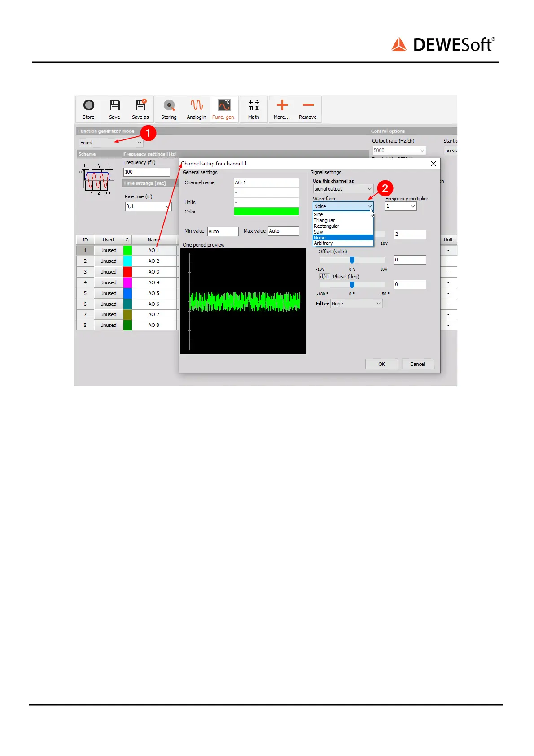Image resolution: width=534 pixels, height=756 pixels.
Task: Select highlighted Noise list entry
Action: click(x=343, y=238)
